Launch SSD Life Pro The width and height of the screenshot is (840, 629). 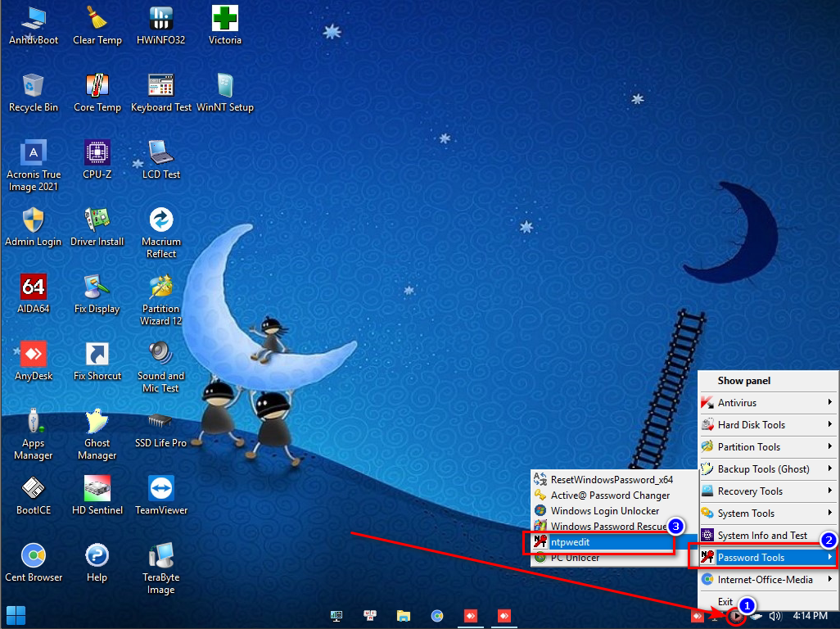coord(160,428)
